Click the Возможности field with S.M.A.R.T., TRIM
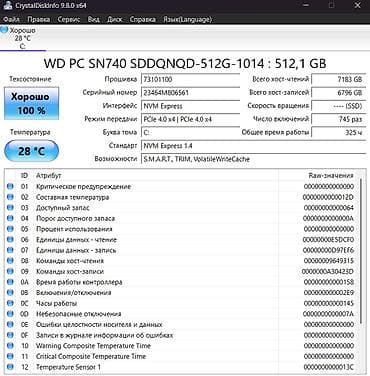Viewport: 370px width, 376px height. (x=253, y=159)
